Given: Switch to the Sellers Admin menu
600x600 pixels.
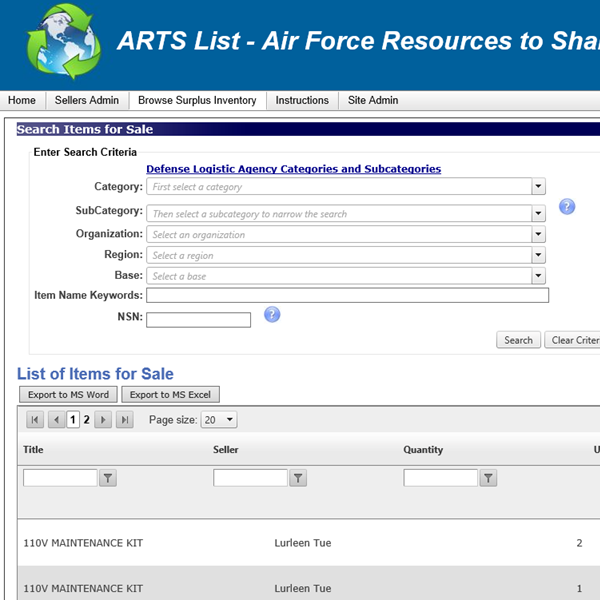Looking at the screenshot, I should tap(87, 100).
